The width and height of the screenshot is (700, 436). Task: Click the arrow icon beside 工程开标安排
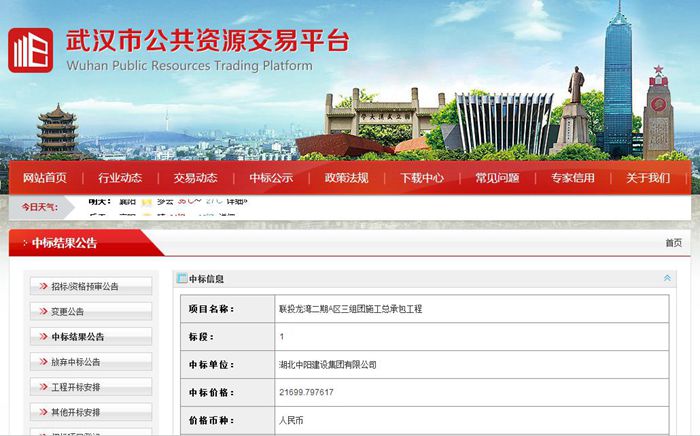(x=43, y=387)
